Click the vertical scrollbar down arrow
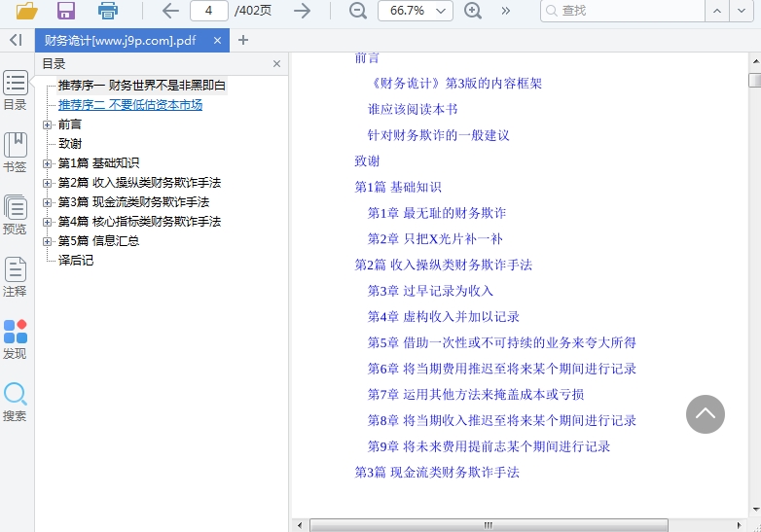The width and height of the screenshot is (761, 532). click(x=756, y=510)
